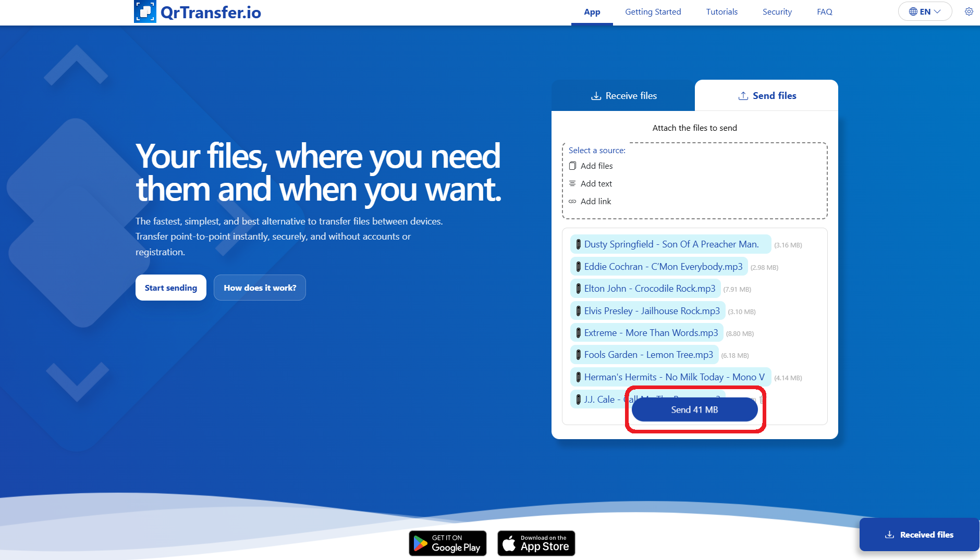Image resolution: width=980 pixels, height=560 pixels.
Task: Click the QrTransfer.io title text
Action: coord(211,12)
